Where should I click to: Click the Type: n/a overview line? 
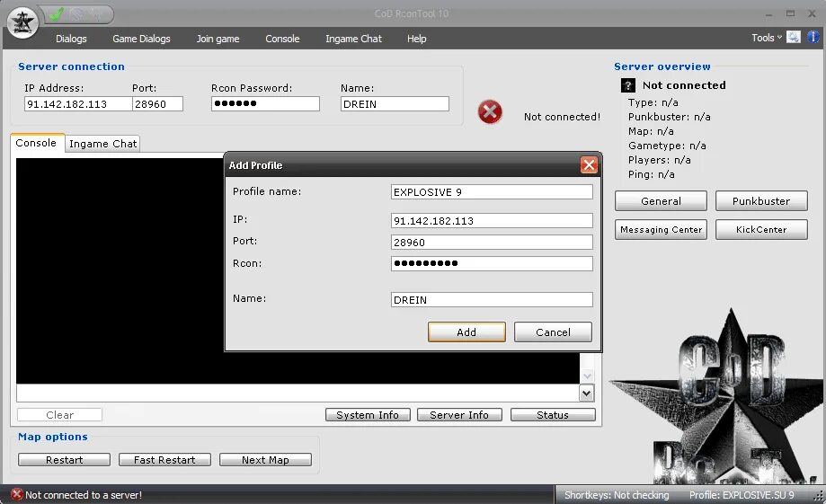653,102
